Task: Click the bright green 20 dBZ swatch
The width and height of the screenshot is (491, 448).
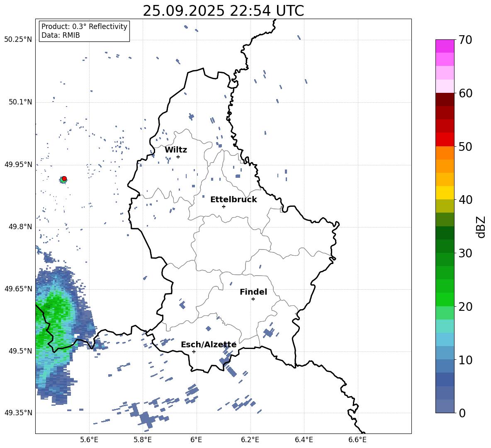Action: (x=445, y=299)
